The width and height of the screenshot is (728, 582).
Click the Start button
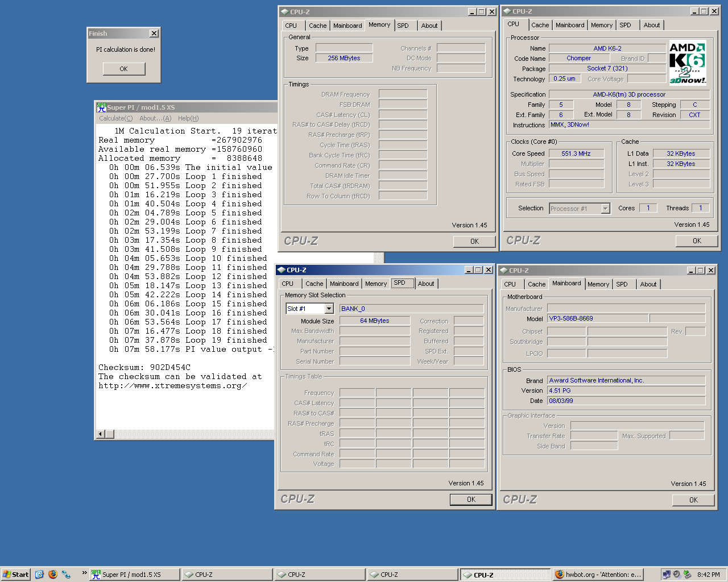click(x=15, y=575)
